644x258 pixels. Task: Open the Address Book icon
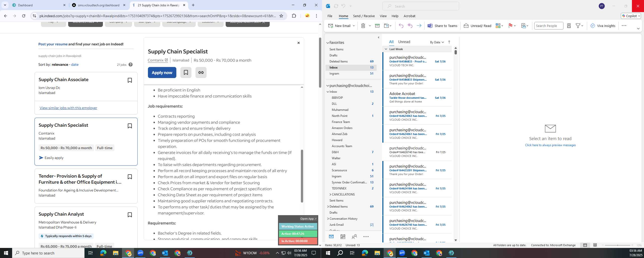569,26
